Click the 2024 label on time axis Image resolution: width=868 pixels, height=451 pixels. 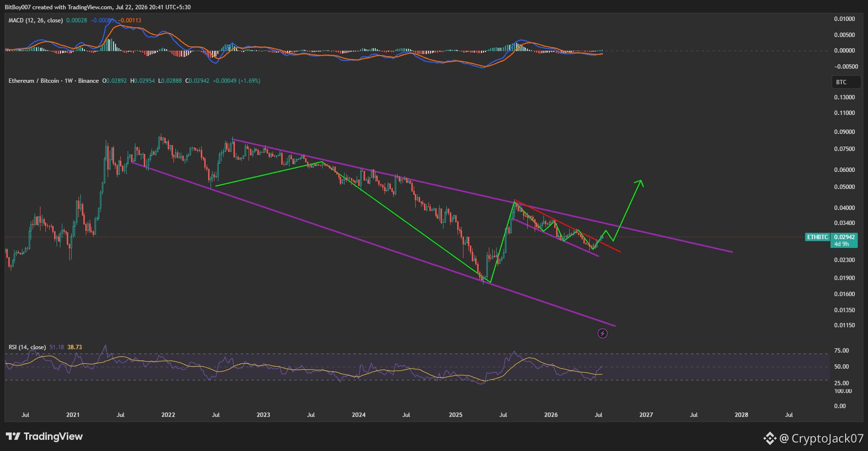pyautogui.click(x=359, y=415)
